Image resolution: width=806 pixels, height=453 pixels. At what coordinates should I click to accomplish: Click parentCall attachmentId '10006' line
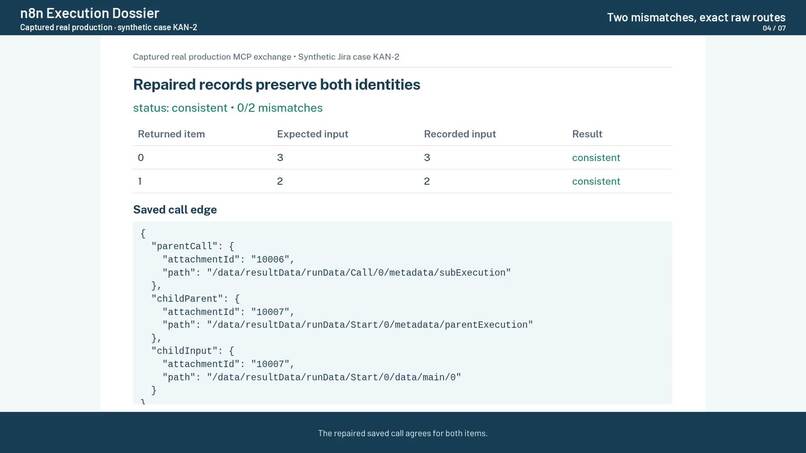click(228, 259)
